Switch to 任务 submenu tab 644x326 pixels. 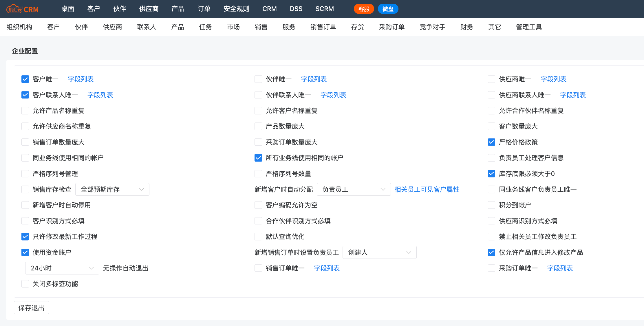tap(206, 27)
